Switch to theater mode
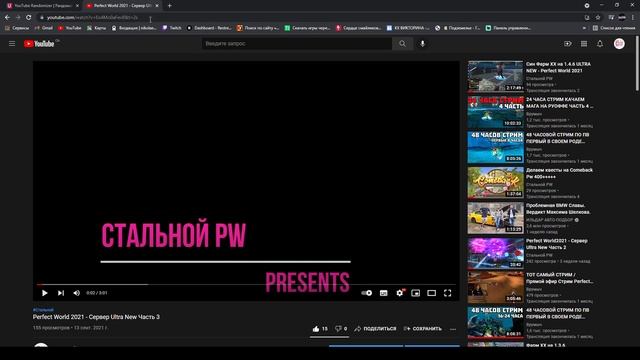This screenshot has height=360, width=640. (431, 293)
